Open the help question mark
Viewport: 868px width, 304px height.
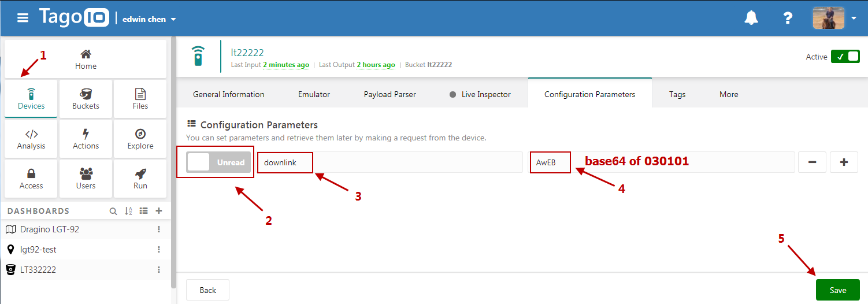tap(788, 18)
